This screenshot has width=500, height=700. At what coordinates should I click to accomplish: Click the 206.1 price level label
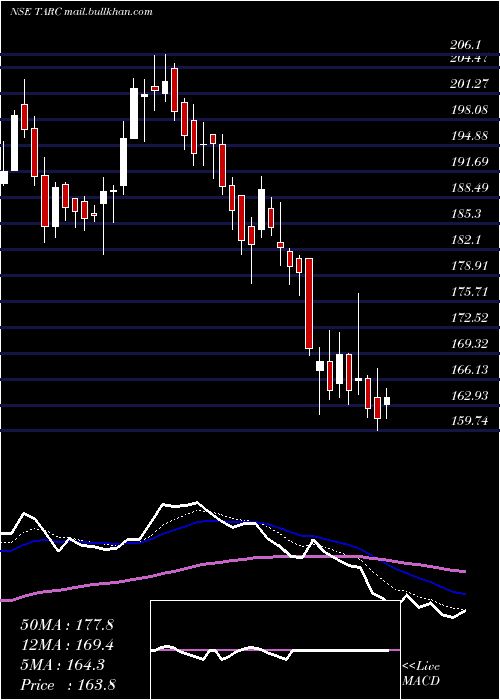coord(465,45)
